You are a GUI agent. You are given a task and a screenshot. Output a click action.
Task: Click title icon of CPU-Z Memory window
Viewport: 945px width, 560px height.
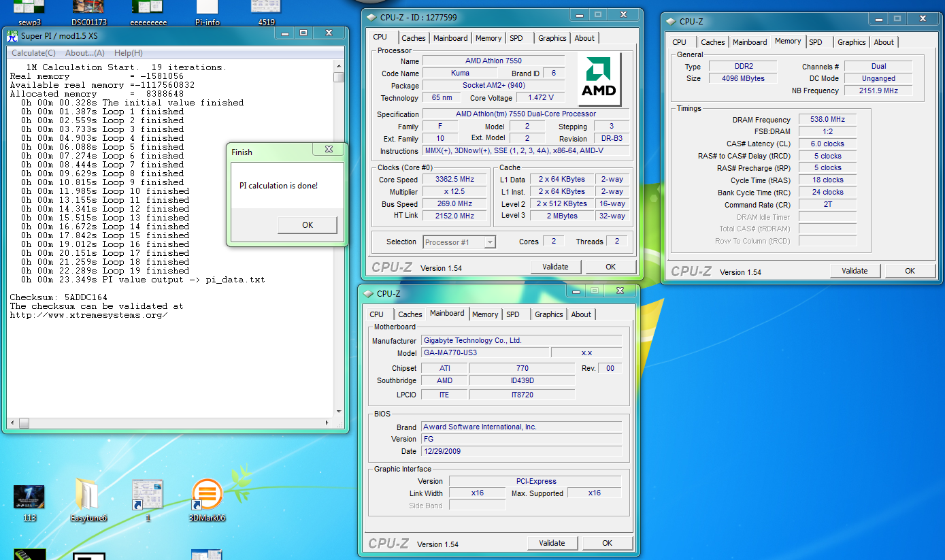click(669, 21)
